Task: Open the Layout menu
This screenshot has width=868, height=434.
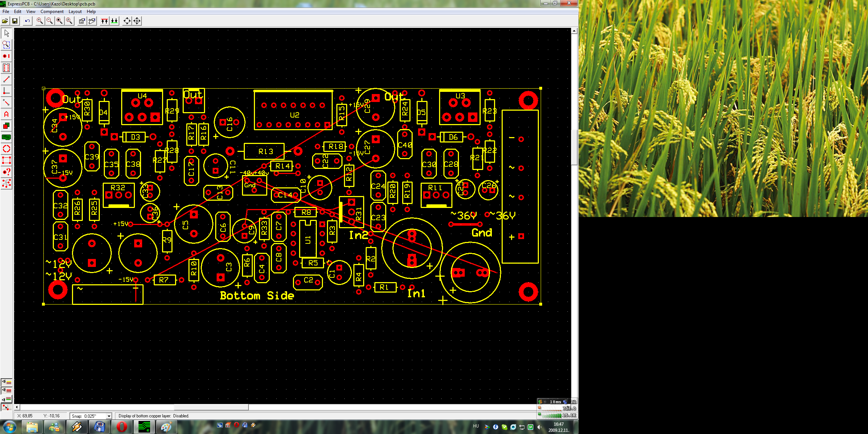Action: (75, 12)
